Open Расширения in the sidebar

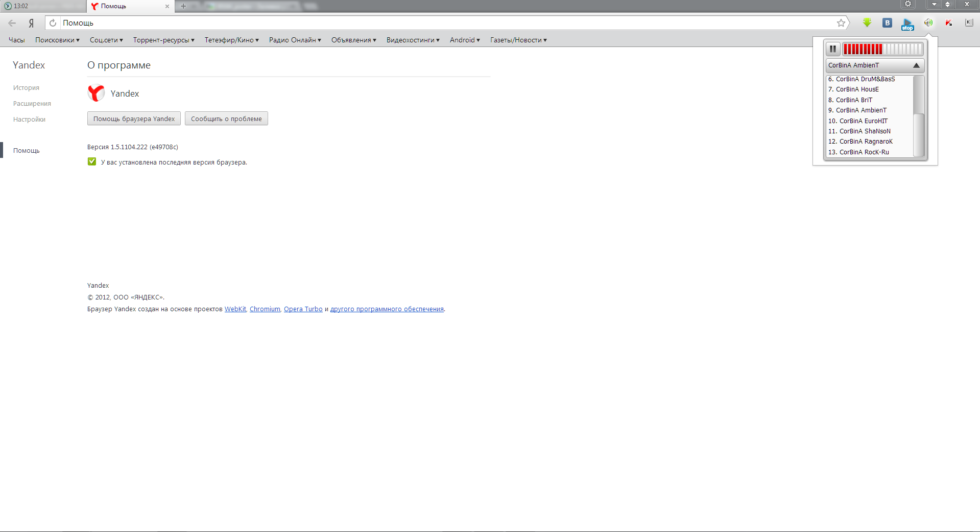point(32,104)
